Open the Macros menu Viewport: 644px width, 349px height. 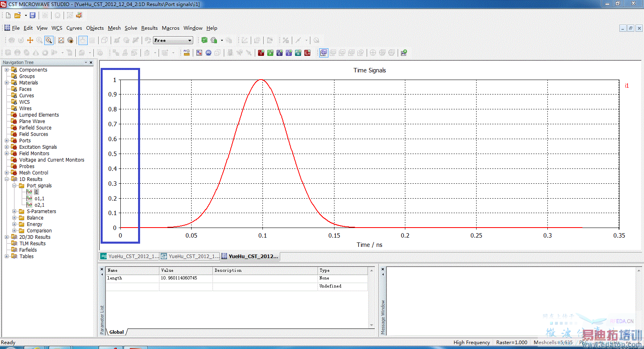(x=170, y=28)
